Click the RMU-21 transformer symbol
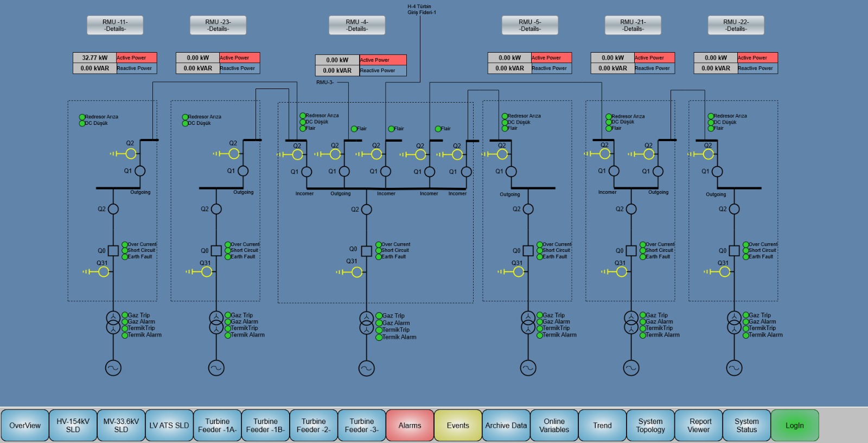 (x=631, y=322)
